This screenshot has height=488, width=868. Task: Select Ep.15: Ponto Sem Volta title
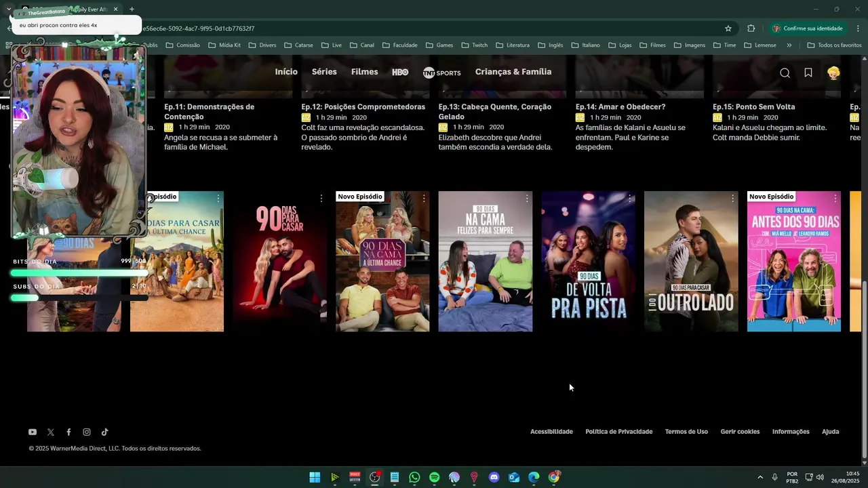click(x=753, y=107)
